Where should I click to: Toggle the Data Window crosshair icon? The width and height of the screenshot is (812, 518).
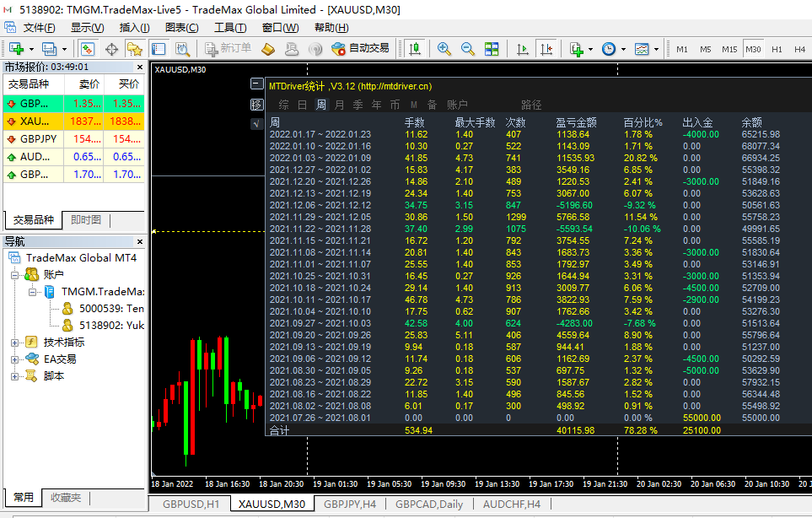click(x=111, y=49)
